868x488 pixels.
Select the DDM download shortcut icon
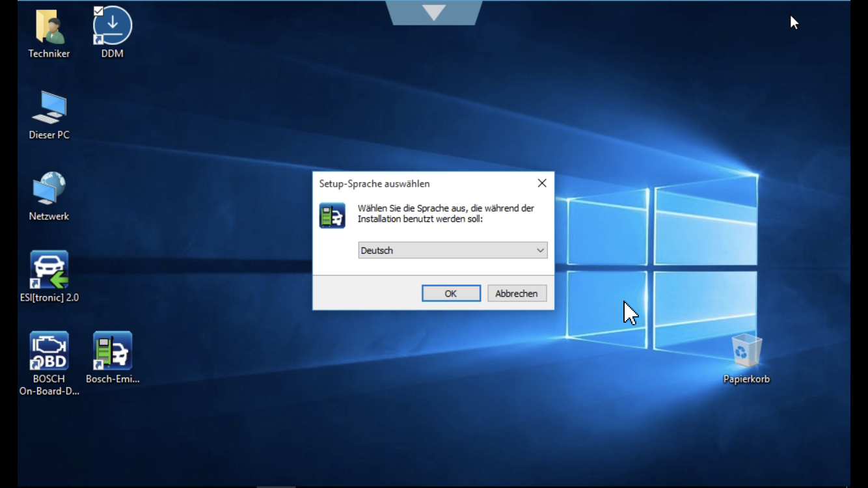coord(113,26)
